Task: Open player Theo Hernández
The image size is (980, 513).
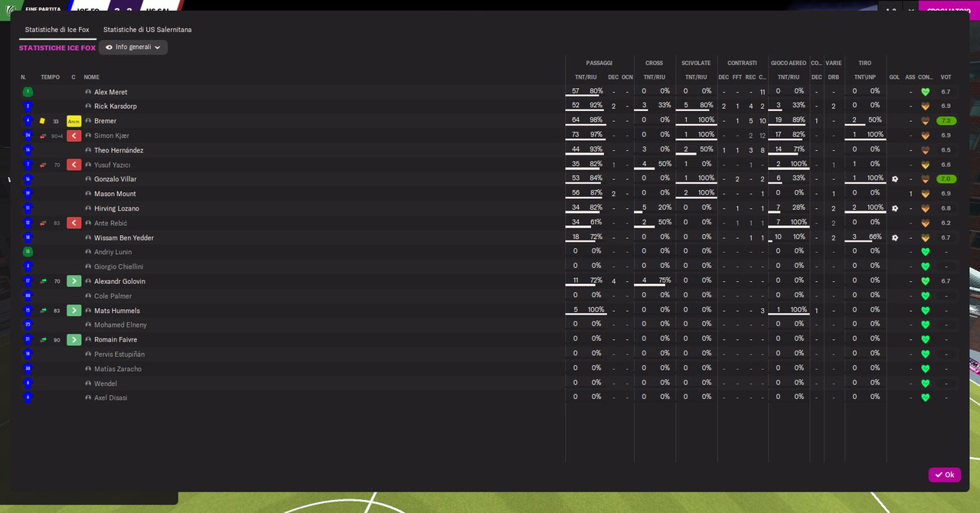Action: tap(119, 150)
